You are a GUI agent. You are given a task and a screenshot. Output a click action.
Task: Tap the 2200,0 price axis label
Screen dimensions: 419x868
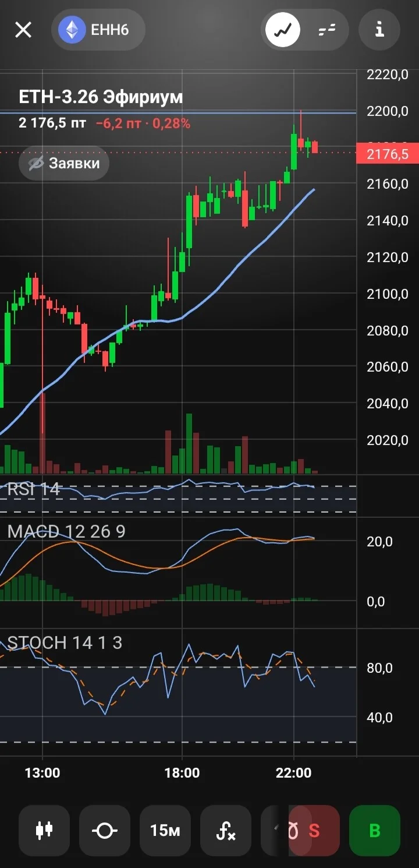(388, 111)
